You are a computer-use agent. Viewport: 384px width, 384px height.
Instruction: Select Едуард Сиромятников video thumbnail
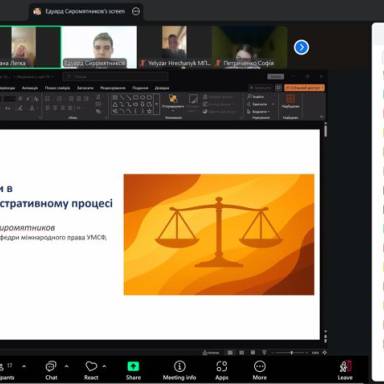pyautogui.click(x=99, y=47)
